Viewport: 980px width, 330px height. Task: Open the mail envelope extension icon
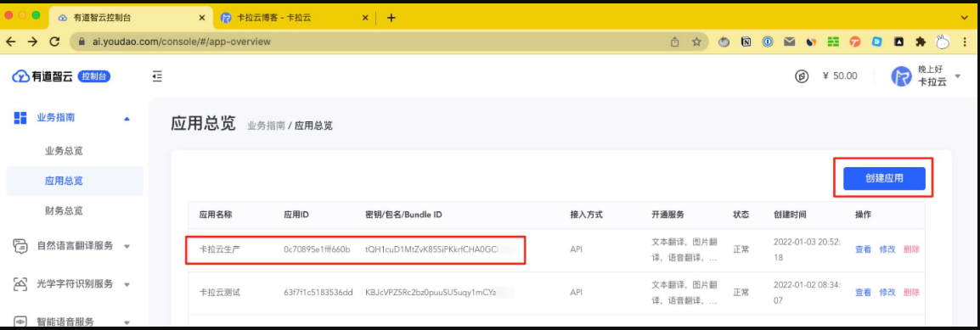(x=789, y=42)
